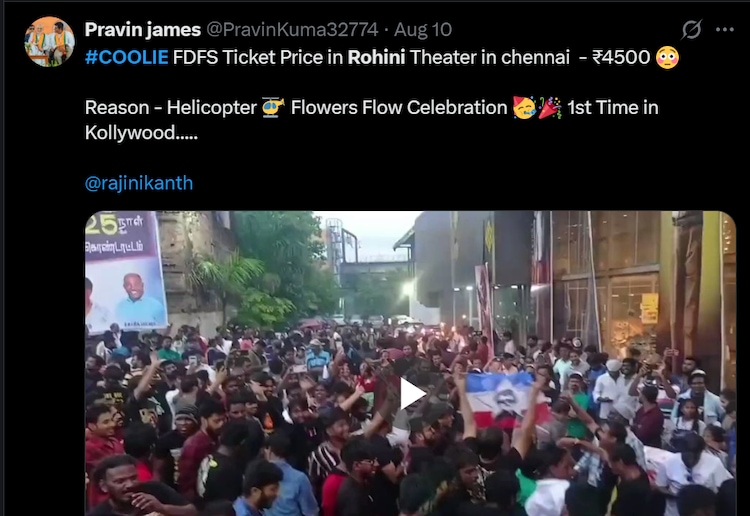Click the Kollywood text line

[141, 132]
